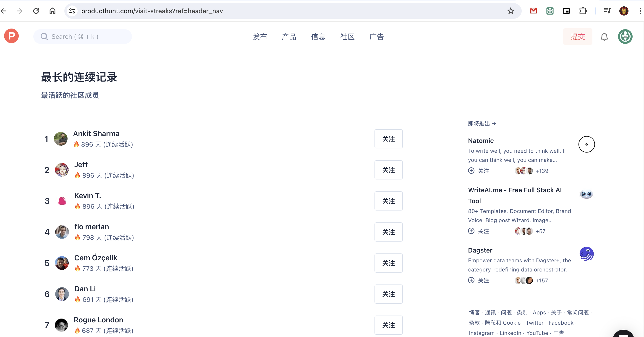Viewport: 644px width, 337px height.
Task: Open the YouTube footer link
Action: point(537,333)
